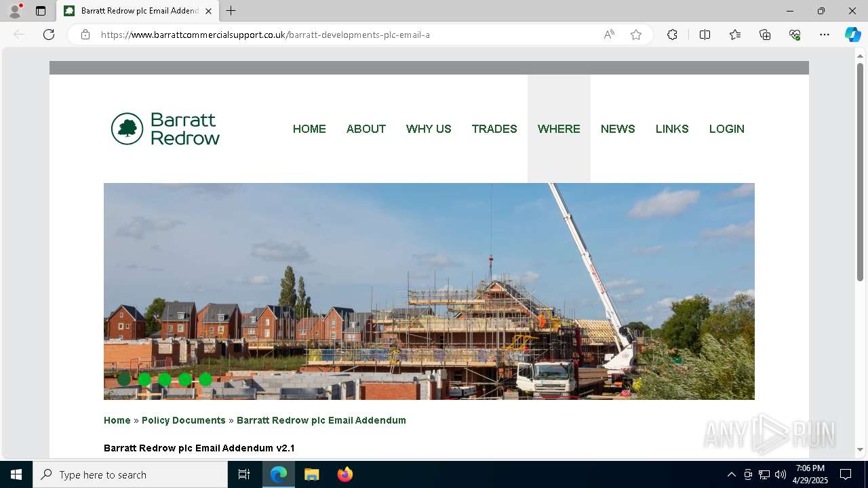868x488 pixels.
Task: Click the Home breadcrumb link
Action: click(x=117, y=420)
